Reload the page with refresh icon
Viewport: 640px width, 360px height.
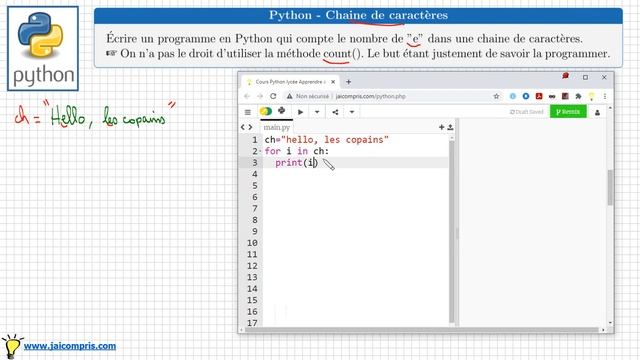273,96
